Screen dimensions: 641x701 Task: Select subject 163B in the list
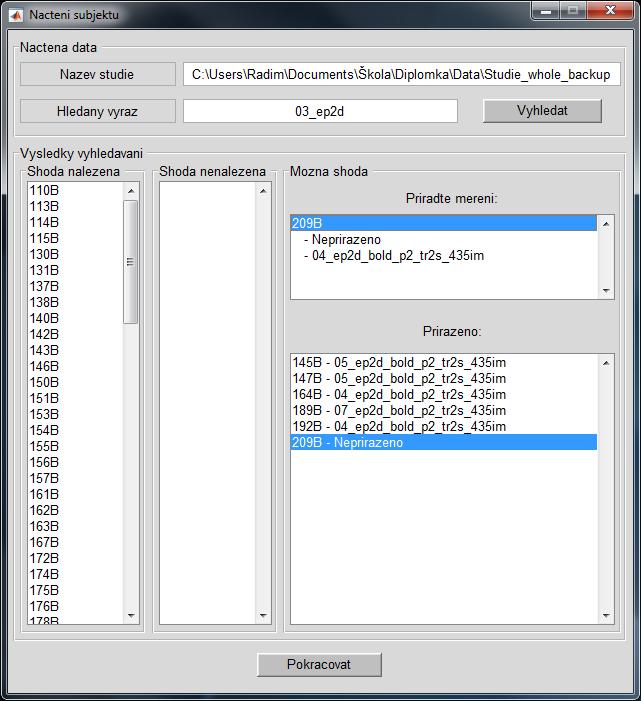point(75,526)
